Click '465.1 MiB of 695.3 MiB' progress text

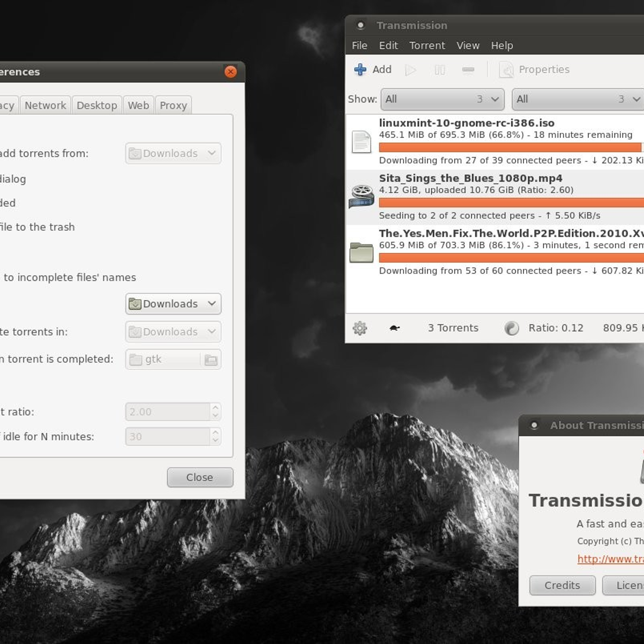(x=432, y=135)
